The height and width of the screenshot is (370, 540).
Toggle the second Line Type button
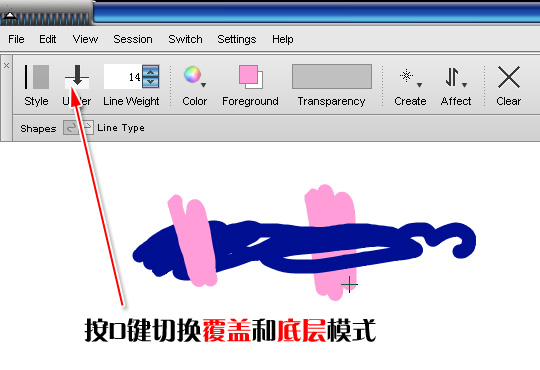pos(86,128)
